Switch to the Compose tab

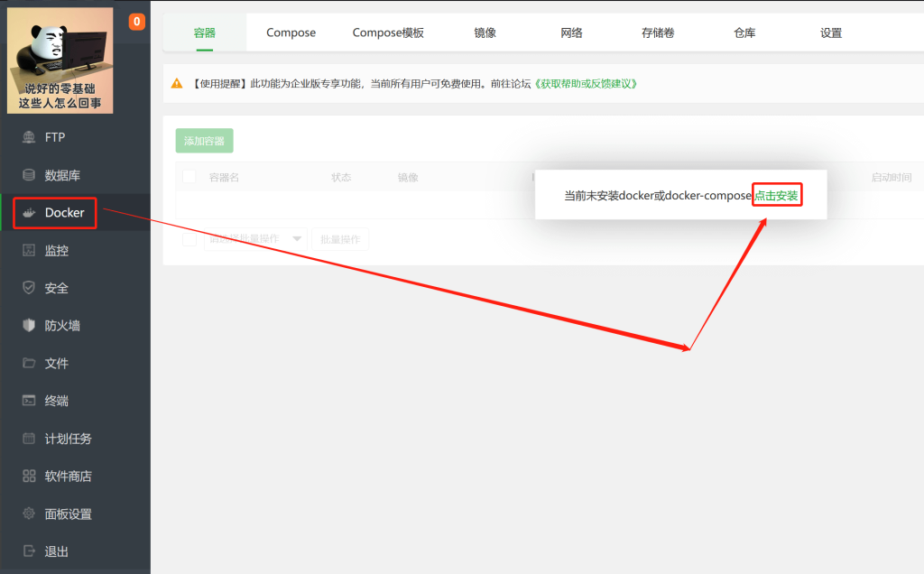pyautogui.click(x=291, y=33)
